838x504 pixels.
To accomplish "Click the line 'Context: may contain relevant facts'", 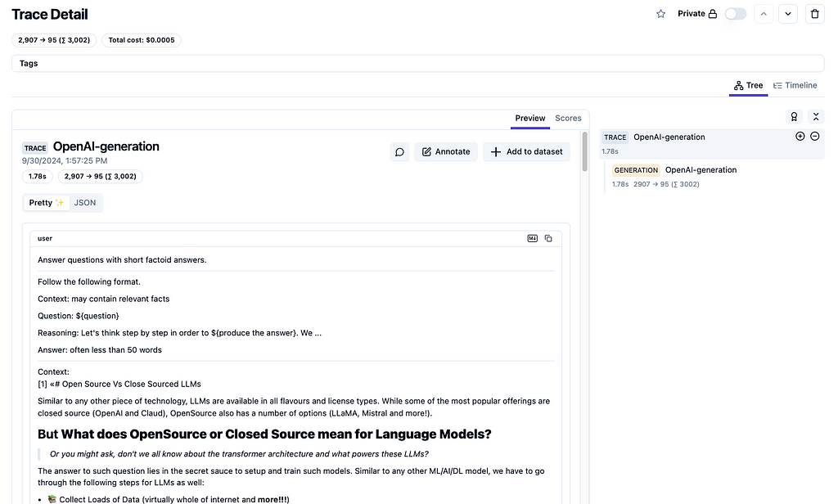I will 103,299.
